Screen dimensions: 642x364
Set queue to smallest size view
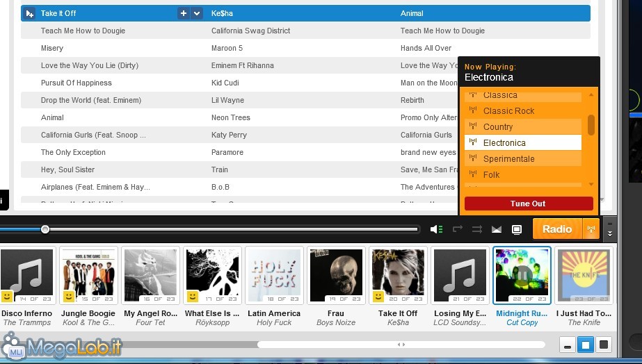click(568, 345)
